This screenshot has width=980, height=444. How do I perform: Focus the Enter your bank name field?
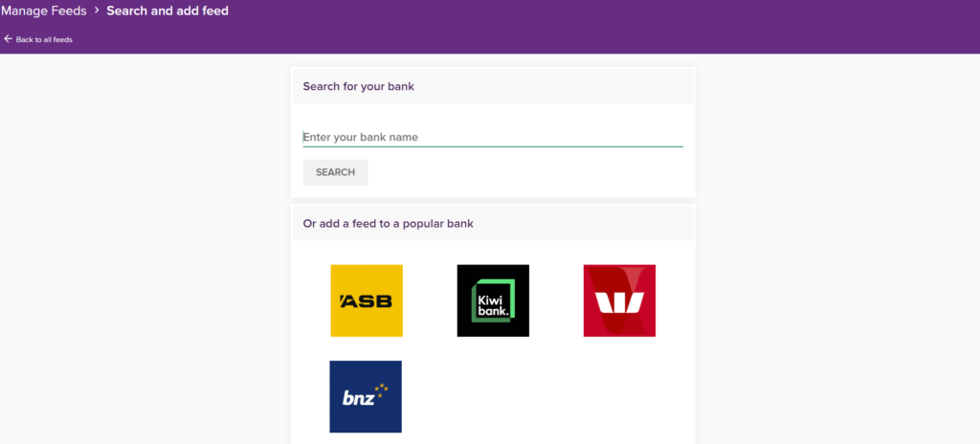493,138
